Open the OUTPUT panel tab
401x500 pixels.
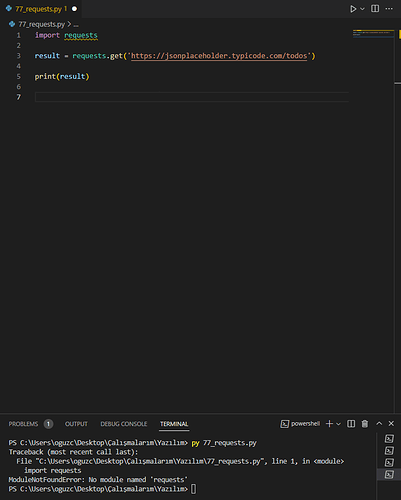(76, 424)
